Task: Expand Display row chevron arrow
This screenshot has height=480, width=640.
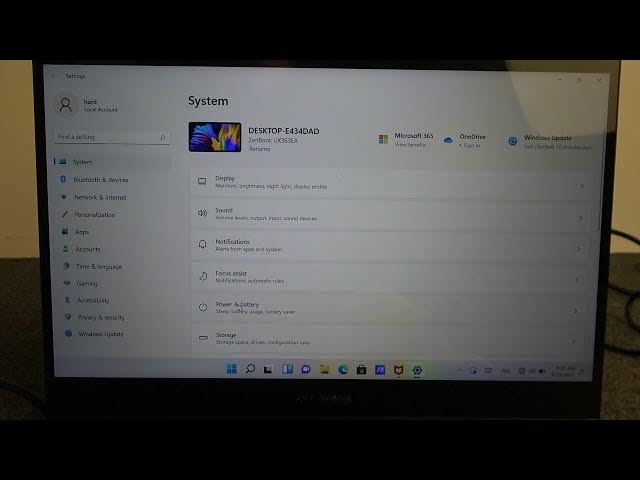Action: tap(581, 187)
